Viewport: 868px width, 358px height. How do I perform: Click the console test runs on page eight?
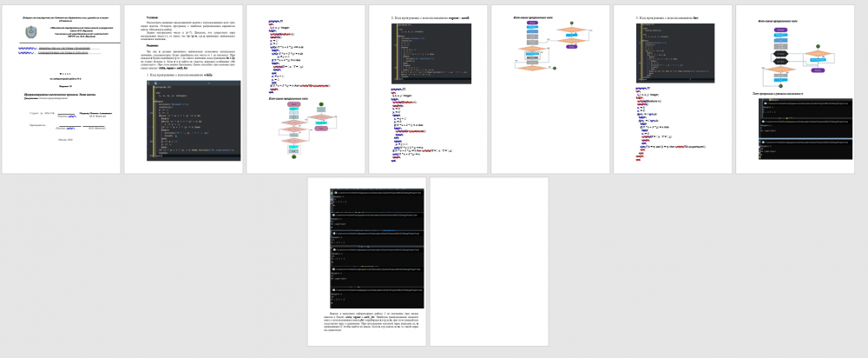[377, 249]
